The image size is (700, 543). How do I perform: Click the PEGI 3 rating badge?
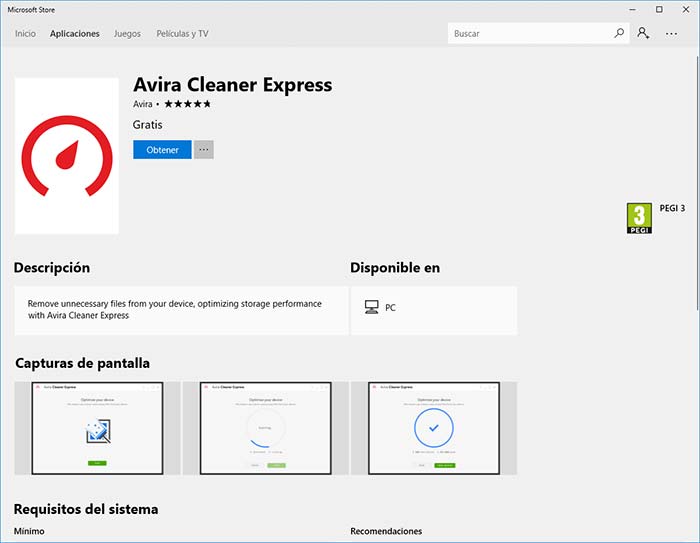click(x=639, y=218)
